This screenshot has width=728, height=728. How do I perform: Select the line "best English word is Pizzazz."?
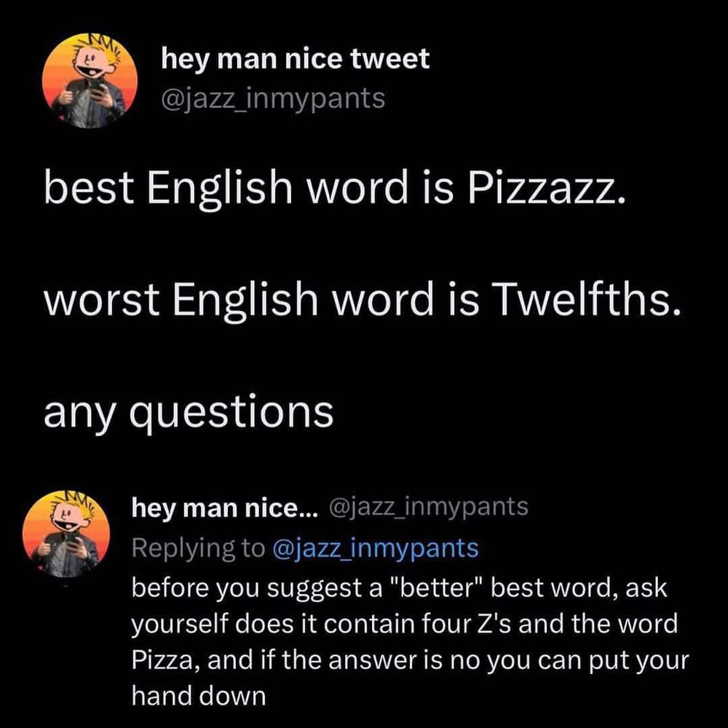click(335, 187)
